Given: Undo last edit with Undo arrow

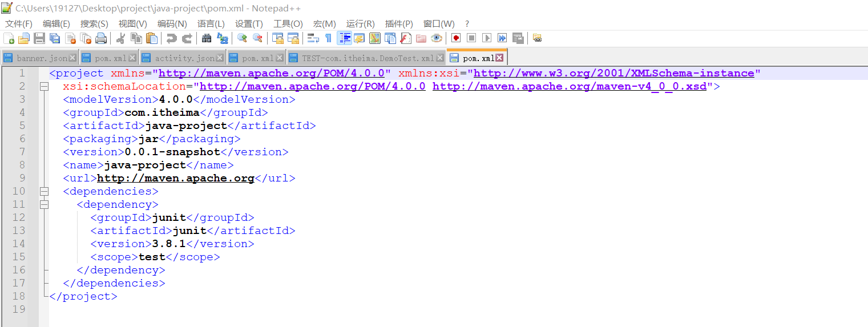Looking at the screenshot, I should (171, 38).
